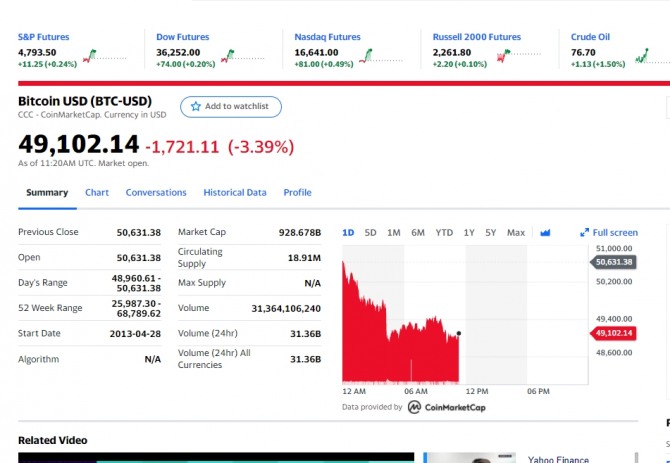Select the 5D chart range
The width and height of the screenshot is (670, 463).
(x=370, y=233)
